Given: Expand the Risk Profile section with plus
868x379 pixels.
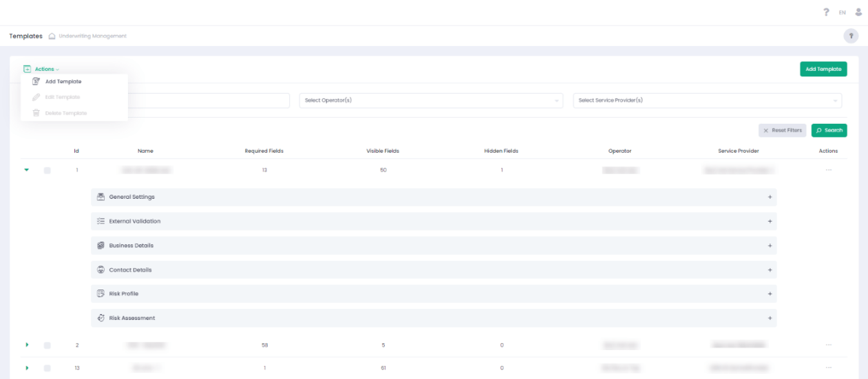Looking at the screenshot, I should click(770, 294).
